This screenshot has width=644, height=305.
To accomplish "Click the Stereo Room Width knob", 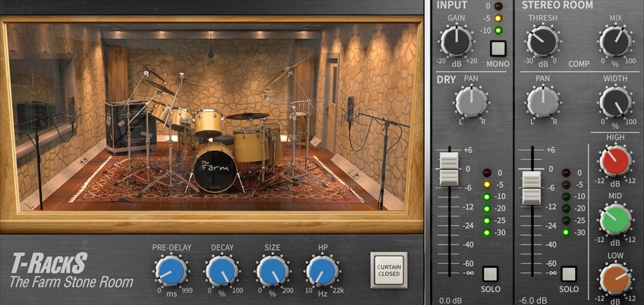I will [x=615, y=102].
